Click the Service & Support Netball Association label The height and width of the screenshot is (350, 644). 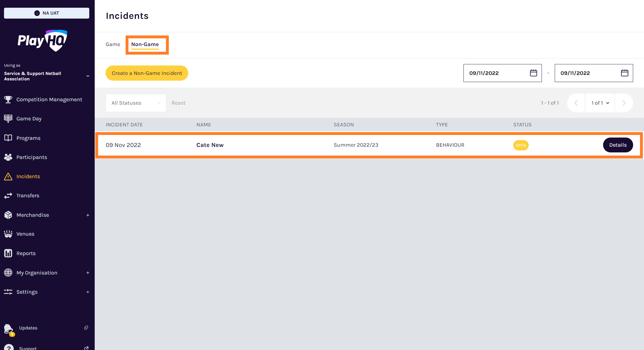pyautogui.click(x=33, y=76)
